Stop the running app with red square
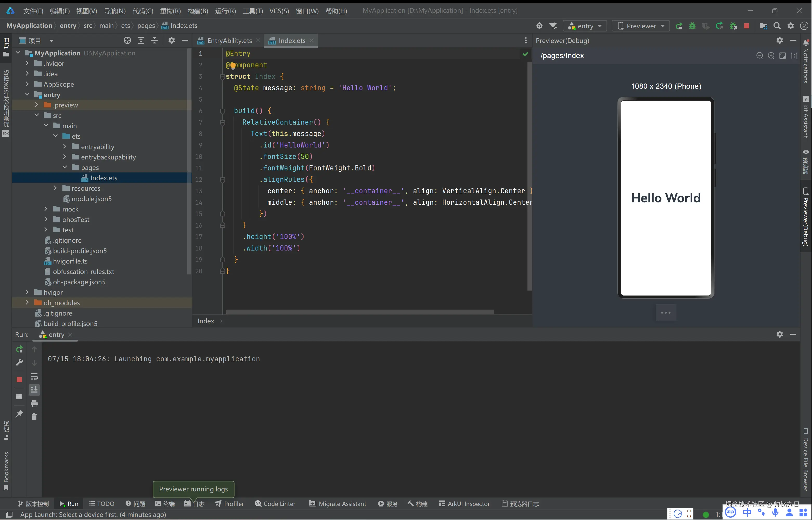 coord(746,26)
